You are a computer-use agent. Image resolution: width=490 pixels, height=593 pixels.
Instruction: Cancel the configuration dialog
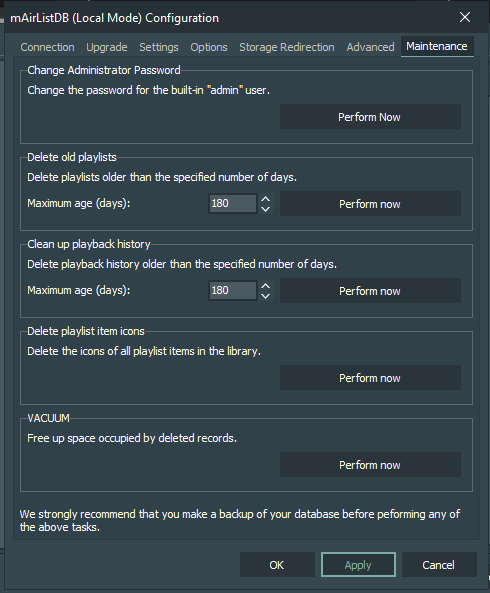coord(439,565)
